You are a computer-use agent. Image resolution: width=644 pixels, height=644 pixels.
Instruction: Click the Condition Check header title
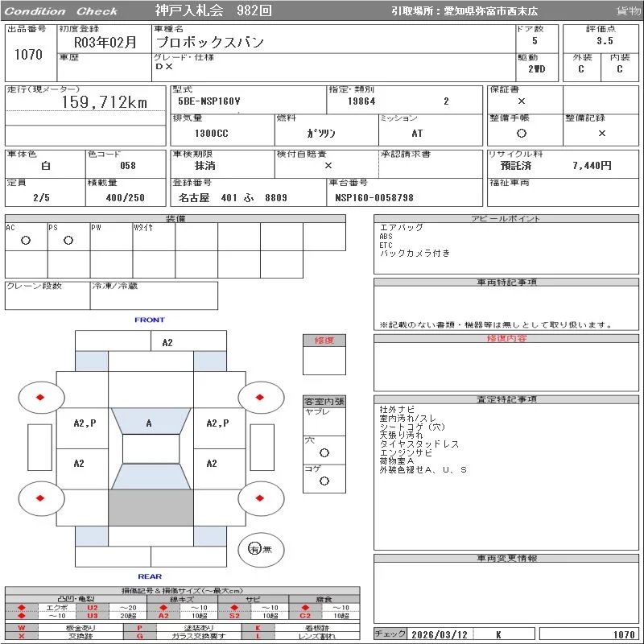(62, 11)
